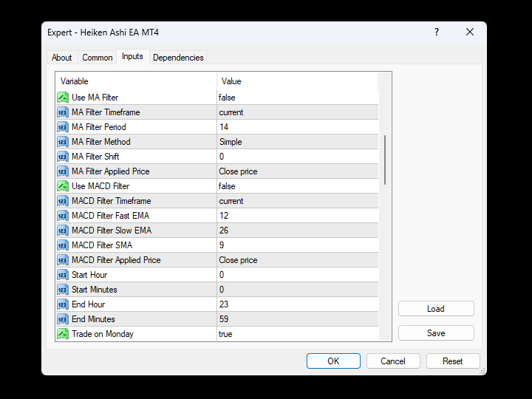Screen dimensions: 532x399
Task: Toggle the Use MA Filter false value
Action: pos(296,98)
